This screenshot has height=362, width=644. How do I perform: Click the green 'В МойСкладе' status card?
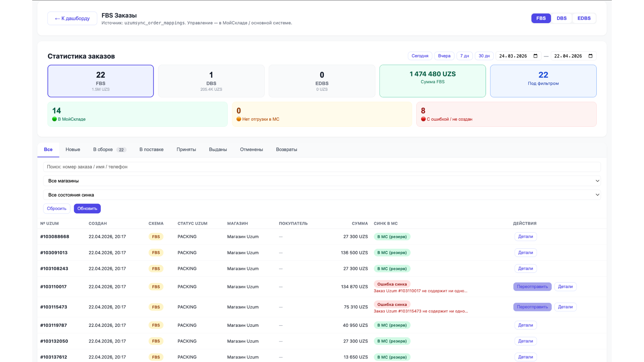138,114
